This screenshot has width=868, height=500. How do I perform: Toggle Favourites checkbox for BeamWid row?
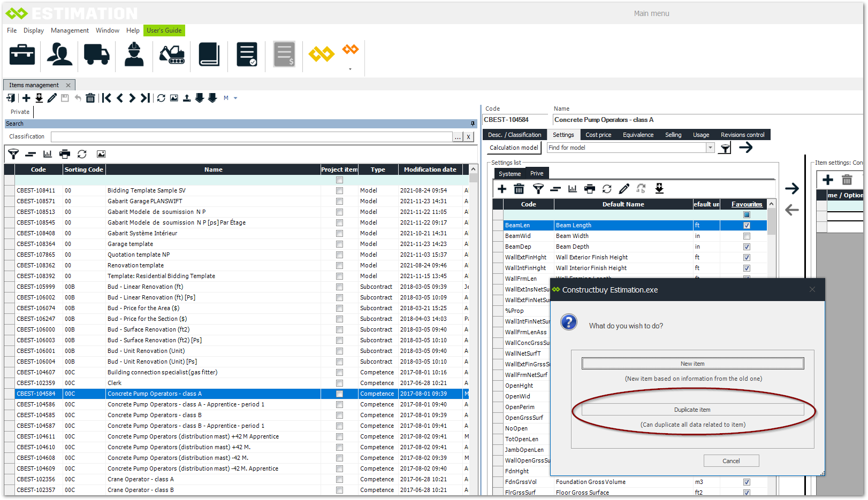pyautogui.click(x=747, y=236)
